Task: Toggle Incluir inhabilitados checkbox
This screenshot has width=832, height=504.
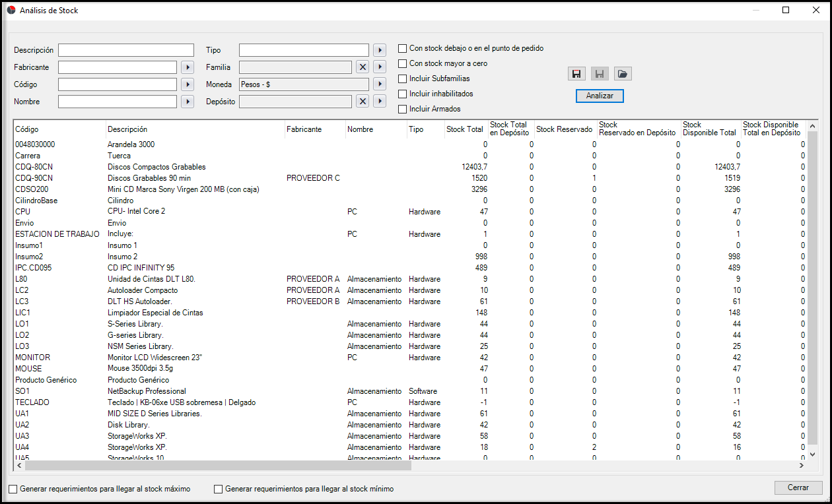Action: point(402,94)
